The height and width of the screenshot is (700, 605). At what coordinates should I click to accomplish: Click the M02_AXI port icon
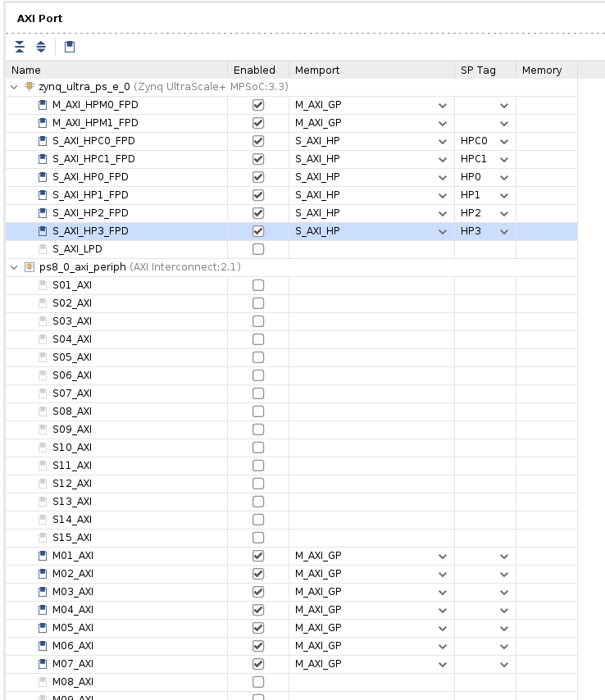click(43, 574)
